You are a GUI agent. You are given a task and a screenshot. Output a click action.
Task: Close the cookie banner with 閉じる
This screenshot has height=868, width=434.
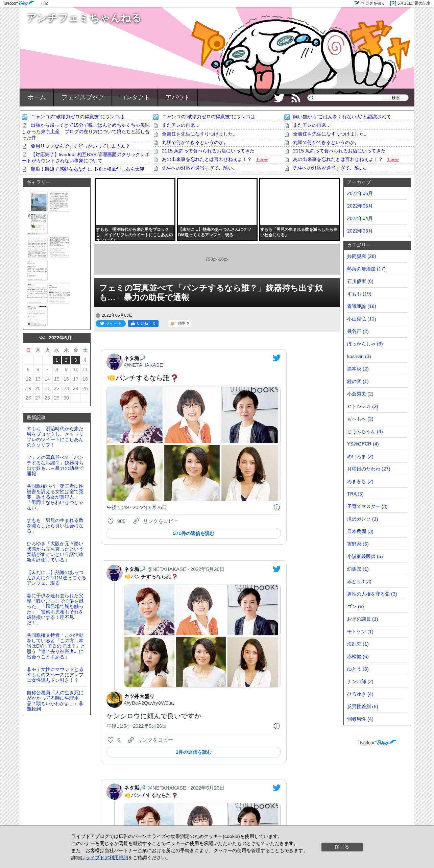point(342,847)
